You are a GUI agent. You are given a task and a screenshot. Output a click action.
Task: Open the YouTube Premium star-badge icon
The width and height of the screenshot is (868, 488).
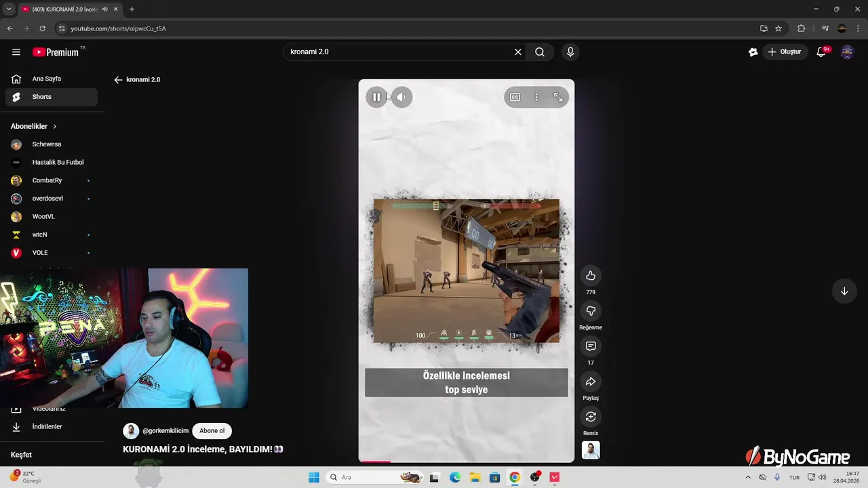[x=753, y=52]
